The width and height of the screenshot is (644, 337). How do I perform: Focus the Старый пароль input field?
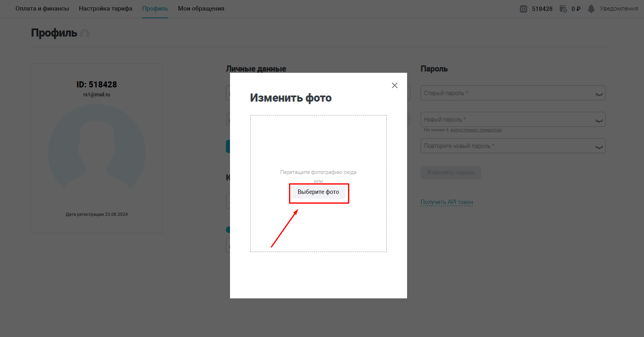513,93
